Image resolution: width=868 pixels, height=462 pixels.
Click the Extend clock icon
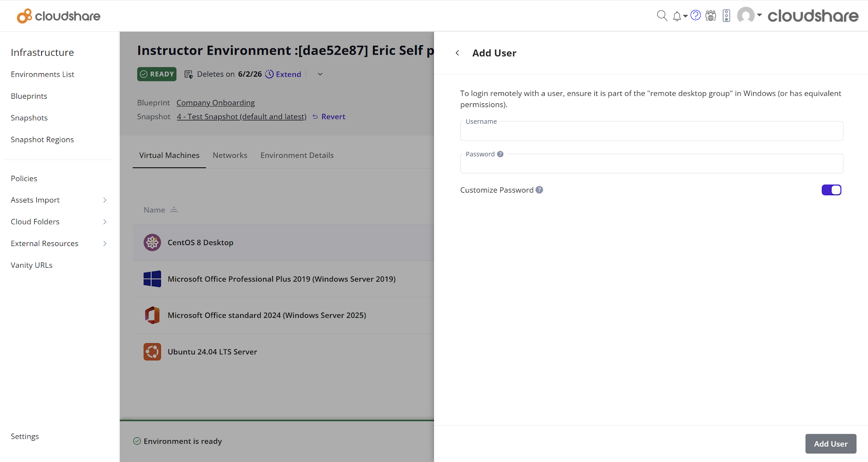(269, 74)
